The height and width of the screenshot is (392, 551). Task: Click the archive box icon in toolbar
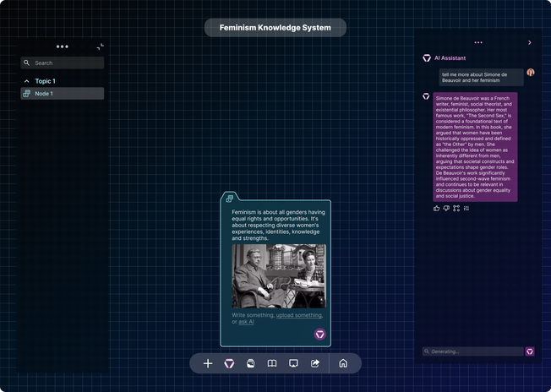250,363
